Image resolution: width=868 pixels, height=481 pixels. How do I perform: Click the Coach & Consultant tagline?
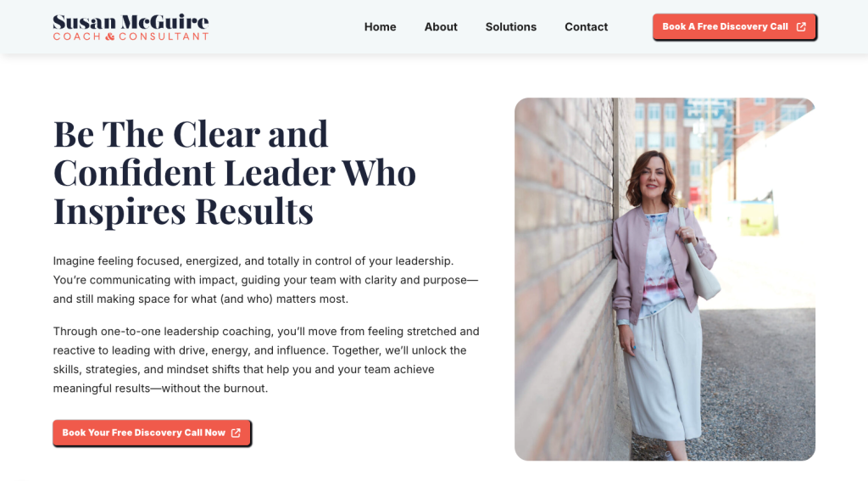pyautogui.click(x=131, y=36)
